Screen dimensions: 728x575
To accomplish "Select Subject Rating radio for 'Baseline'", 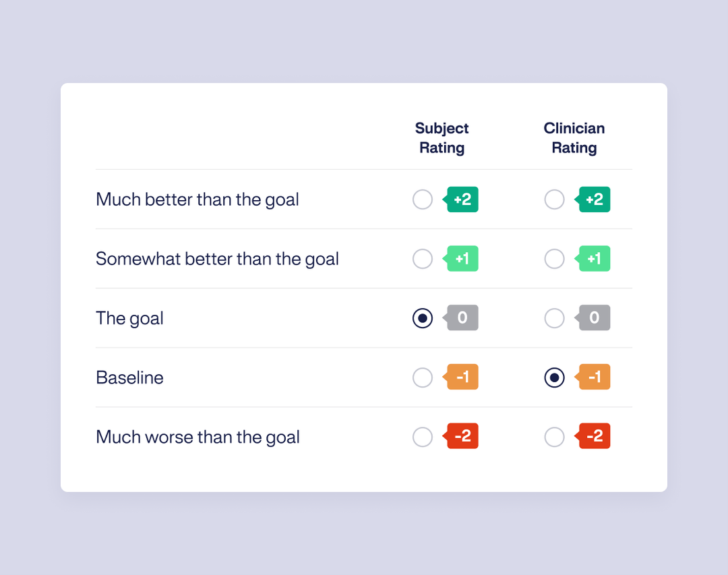I will pos(423,377).
